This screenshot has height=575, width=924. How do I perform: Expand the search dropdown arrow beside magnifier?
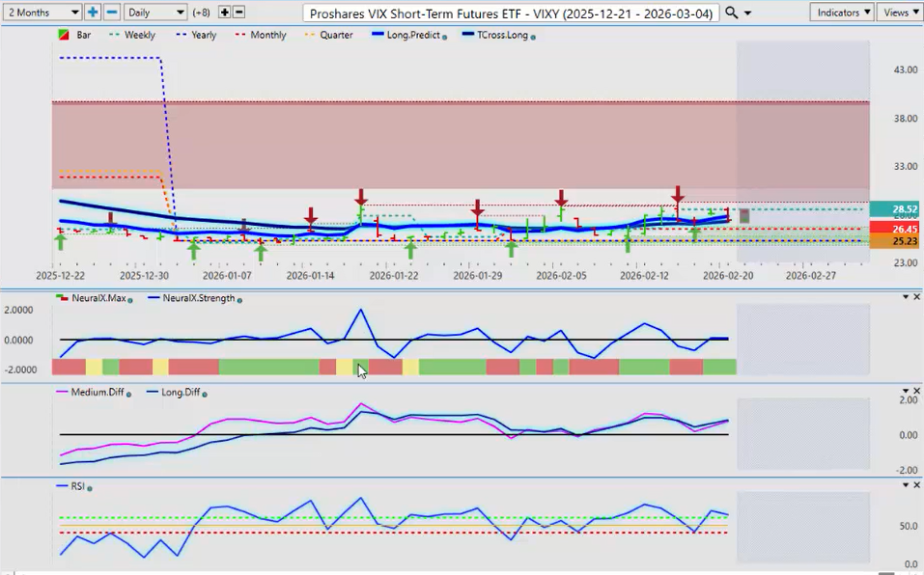tap(748, 13)
